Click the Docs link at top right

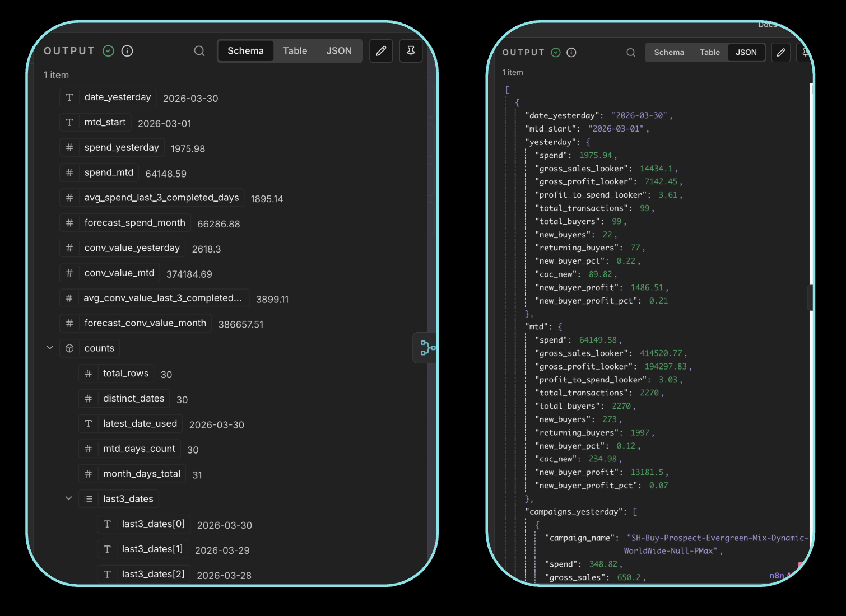click(768, 24)
